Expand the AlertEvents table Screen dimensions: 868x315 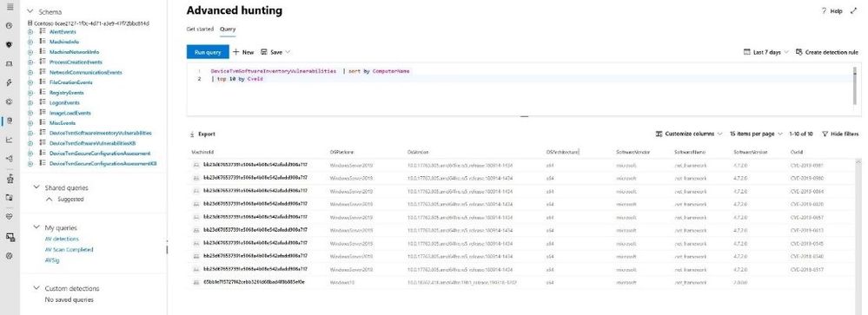pyautogui.click(x=30, y=32)
